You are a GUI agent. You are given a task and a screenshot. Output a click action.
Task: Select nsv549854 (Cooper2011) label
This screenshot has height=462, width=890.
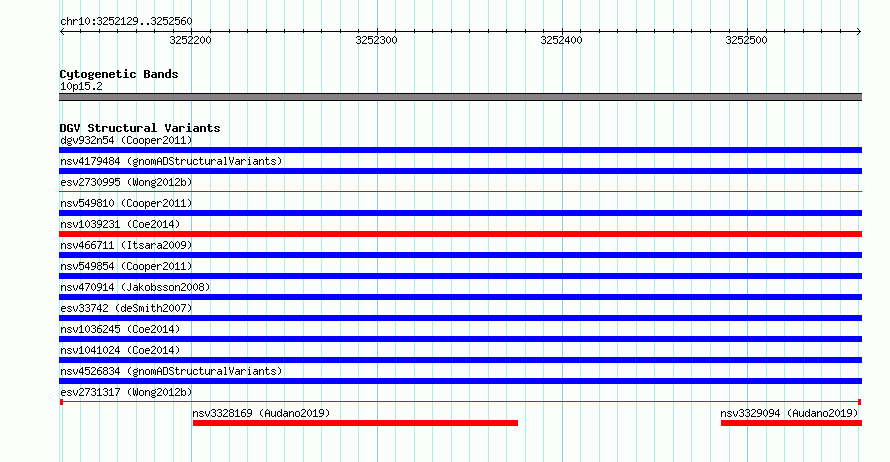coord(126,266)
